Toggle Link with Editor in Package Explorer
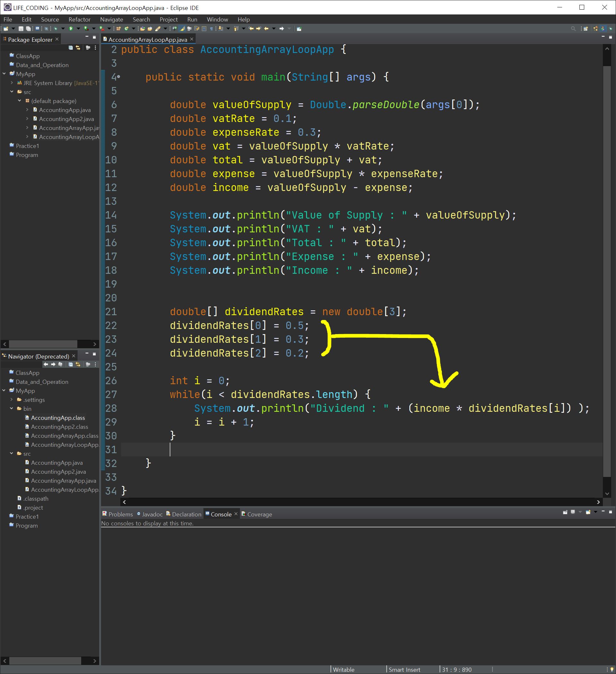Viewport: 616px width, 674px height. pyautogui.click(x=78, y=48)
